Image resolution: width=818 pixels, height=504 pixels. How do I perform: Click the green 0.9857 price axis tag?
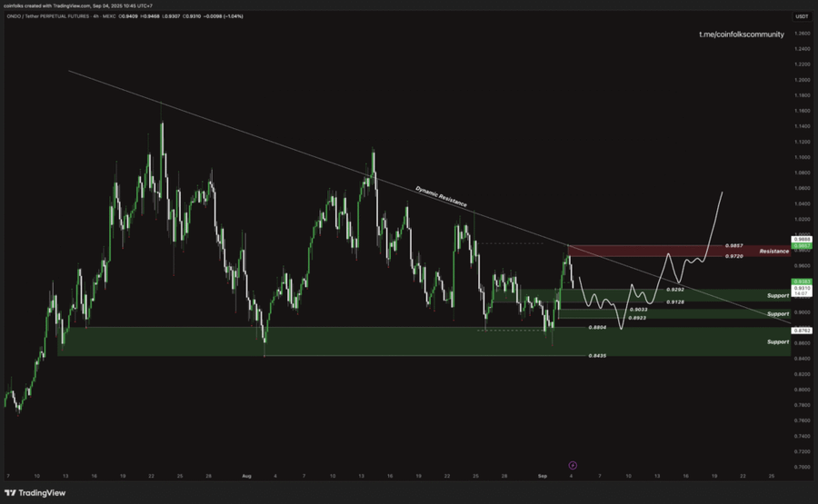tap(802, 245)
